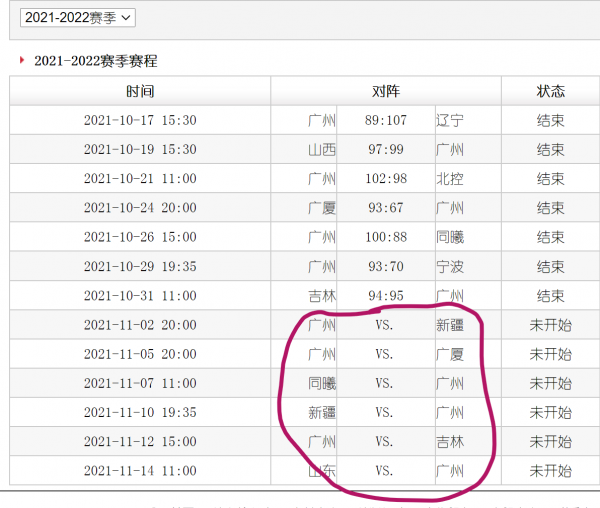Click the 宁波 team name

pos(450,267)
